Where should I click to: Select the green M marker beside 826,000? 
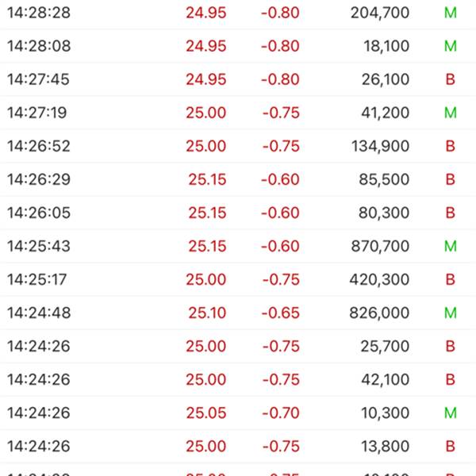[x=451, y=313]
